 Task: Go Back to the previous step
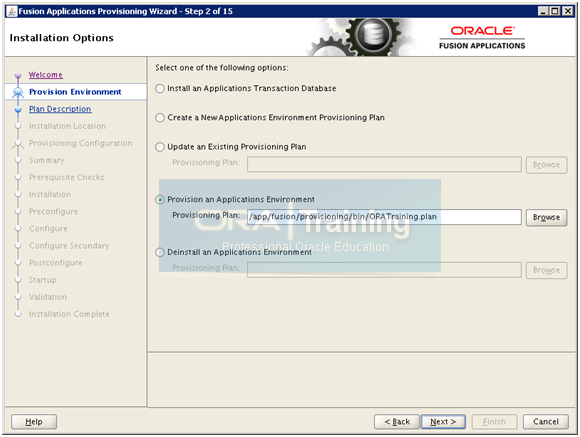click(x=397, y=421)
